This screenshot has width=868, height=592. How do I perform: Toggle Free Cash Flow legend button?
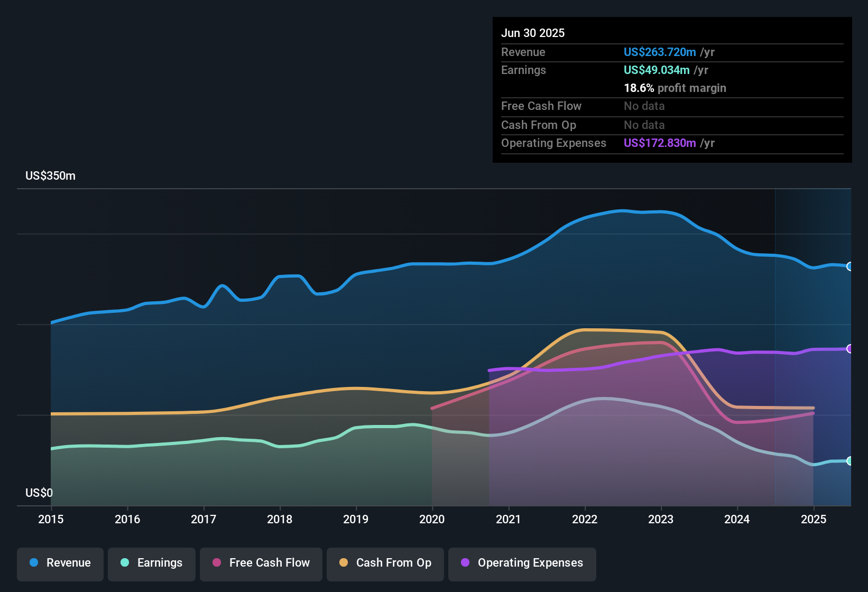261,563
